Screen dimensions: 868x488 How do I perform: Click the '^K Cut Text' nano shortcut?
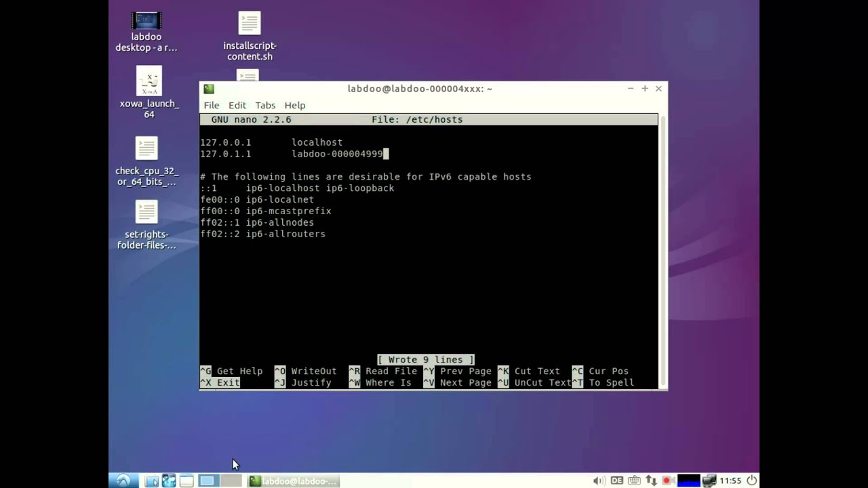pos(529,371)
